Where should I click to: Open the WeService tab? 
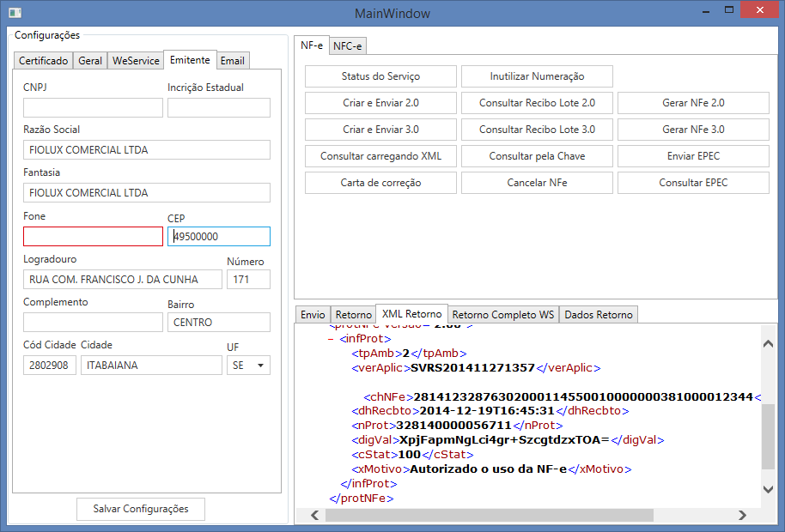pyautogui.click(x=136, y=61)
